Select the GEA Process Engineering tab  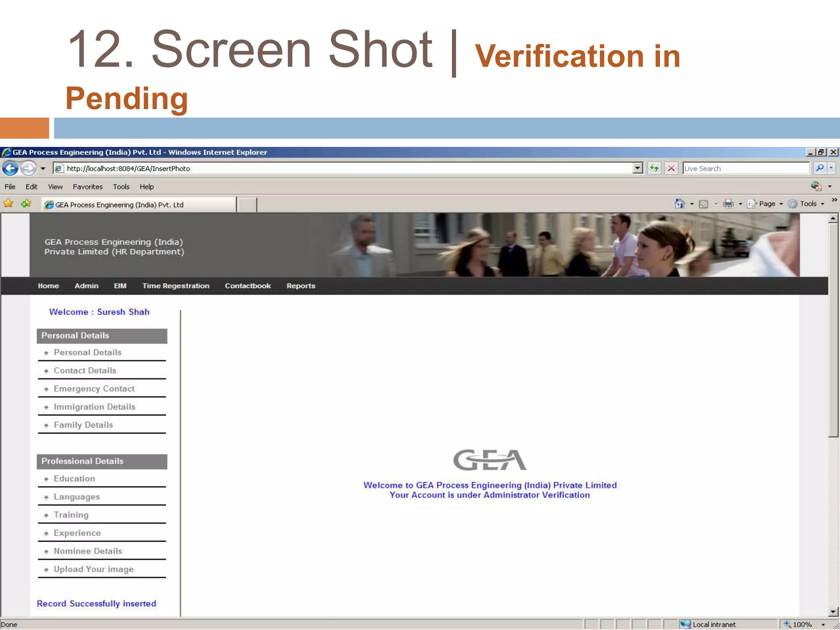(x=139, y=204)
